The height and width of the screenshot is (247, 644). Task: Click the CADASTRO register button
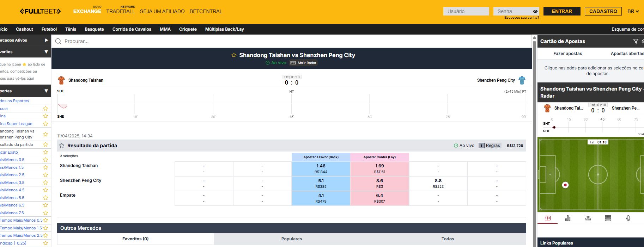(603, 11)
